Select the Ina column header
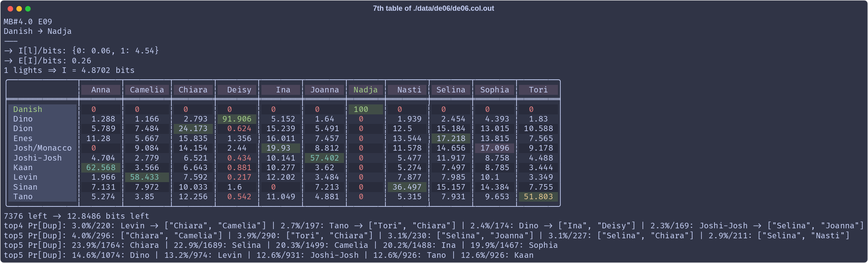The image size is (868, 263). coord(281,90)
